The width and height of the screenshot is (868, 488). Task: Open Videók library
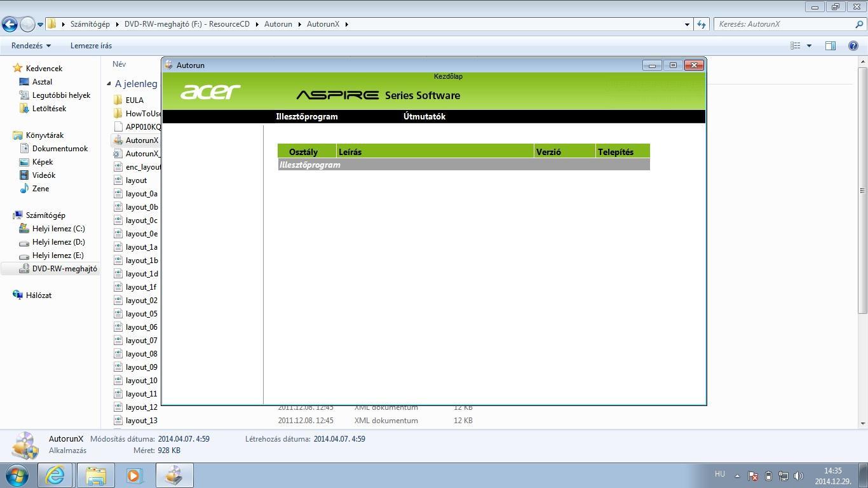pos(44,175)
